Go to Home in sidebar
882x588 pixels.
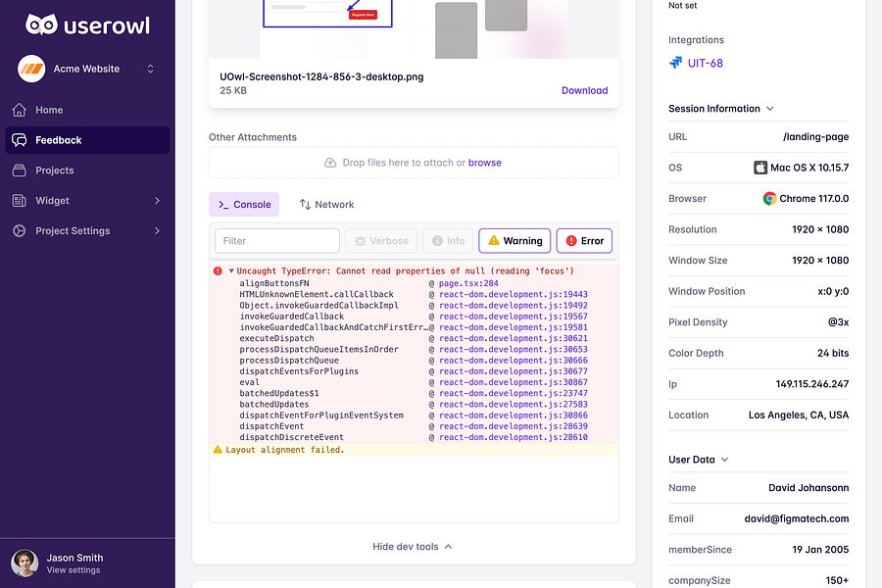coord(87,110)
